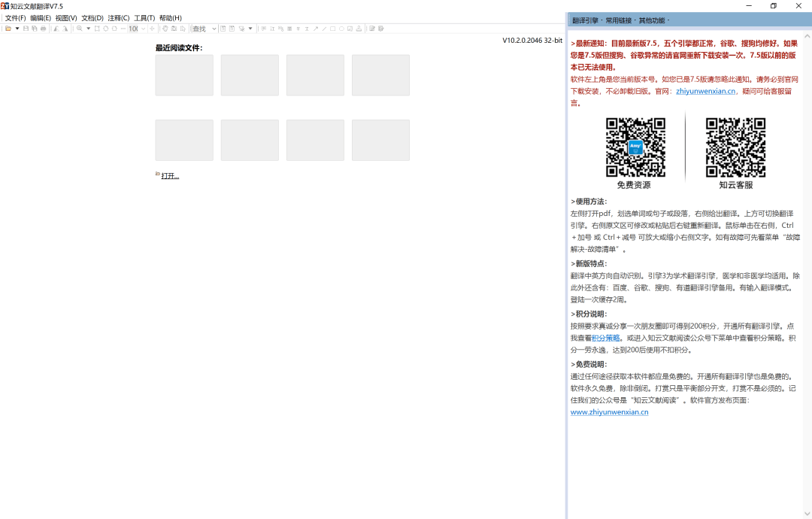The height and width of the screenshot is (519, 812).
Task: Select the Arrow drawing tool
Action: (x=315, y=29)
